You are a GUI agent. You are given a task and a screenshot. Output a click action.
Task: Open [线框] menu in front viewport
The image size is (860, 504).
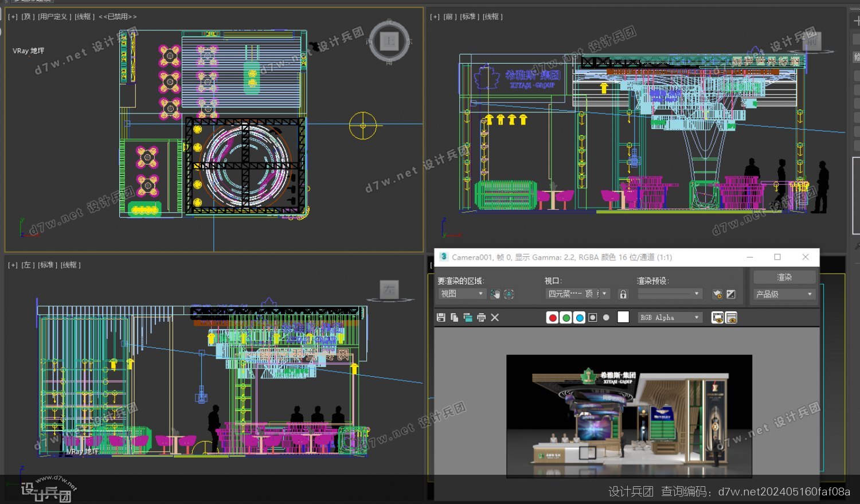tap(492, 17)
